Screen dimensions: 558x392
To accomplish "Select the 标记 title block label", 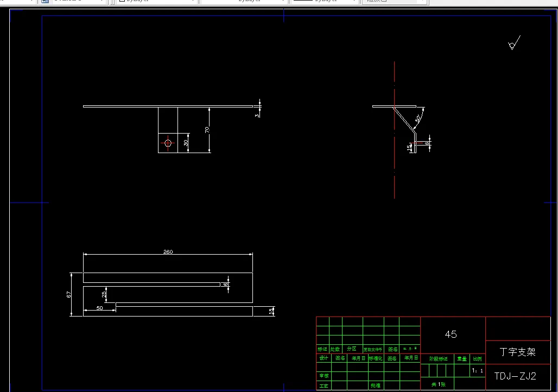I will click(x=322, y=349).
